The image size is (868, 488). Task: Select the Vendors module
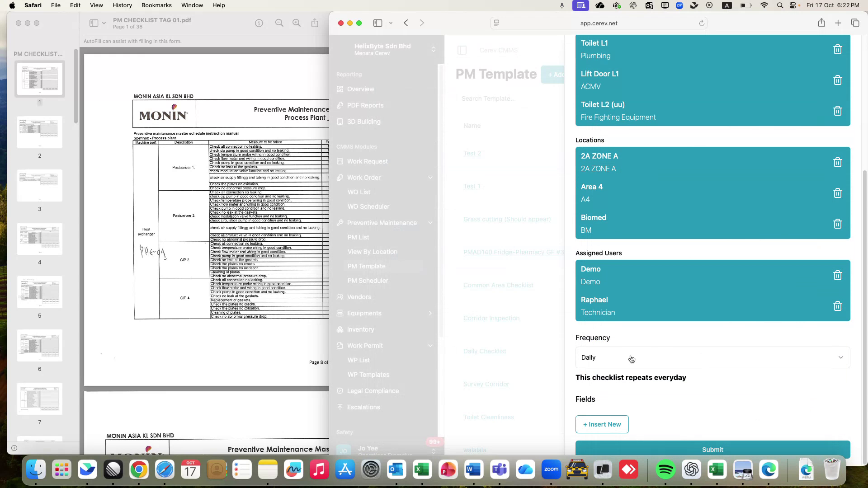tap(359, 297)
